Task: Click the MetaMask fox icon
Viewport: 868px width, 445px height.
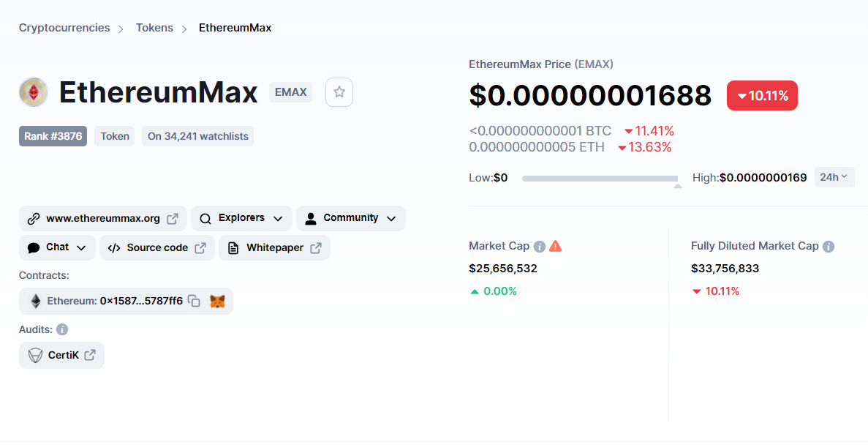Action: coord(218,302)
